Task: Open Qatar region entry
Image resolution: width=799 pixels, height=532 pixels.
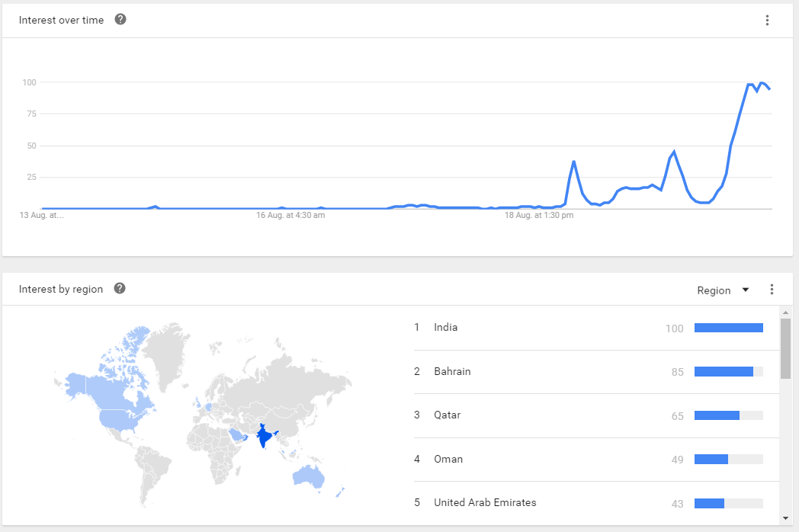Action: [448, 415]
